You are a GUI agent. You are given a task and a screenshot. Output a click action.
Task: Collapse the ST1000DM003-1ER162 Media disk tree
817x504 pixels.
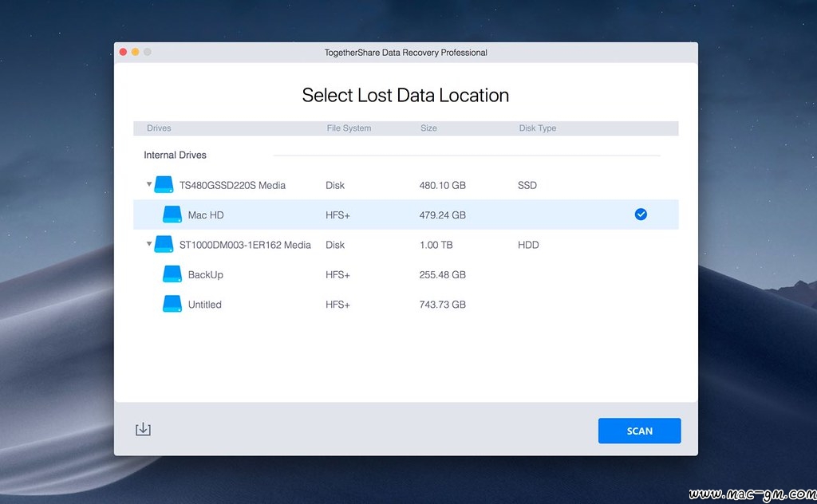(x=149, y=243)
